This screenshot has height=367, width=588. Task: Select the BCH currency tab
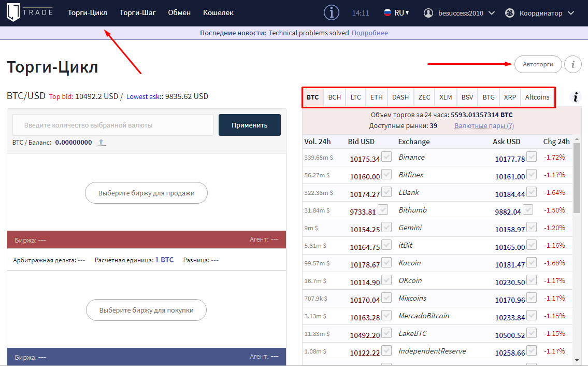(335, 97)
